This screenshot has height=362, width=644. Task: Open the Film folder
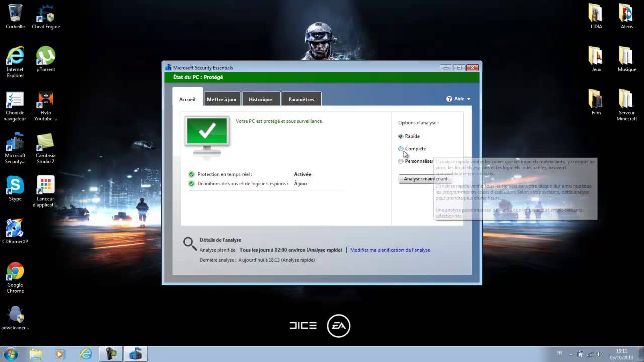596,102
